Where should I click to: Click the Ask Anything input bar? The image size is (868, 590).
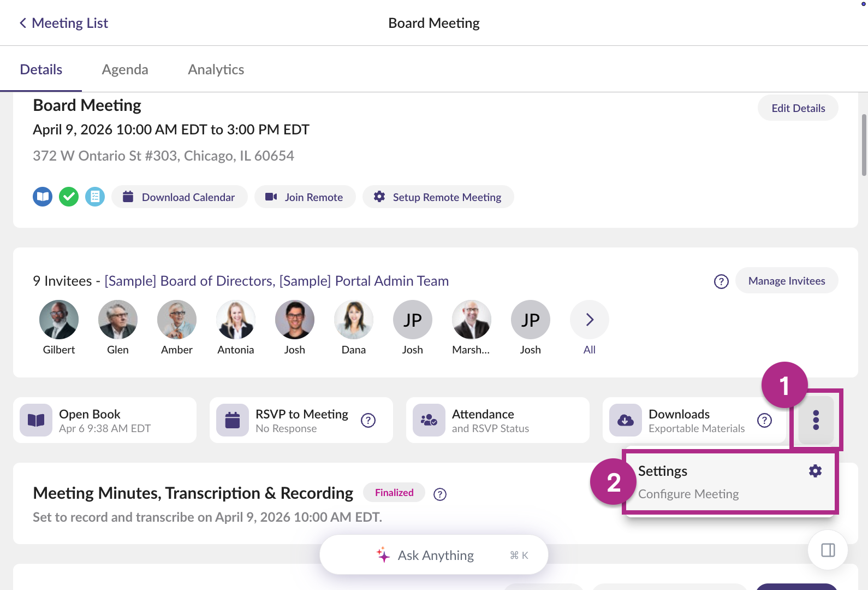click(434, 555)
